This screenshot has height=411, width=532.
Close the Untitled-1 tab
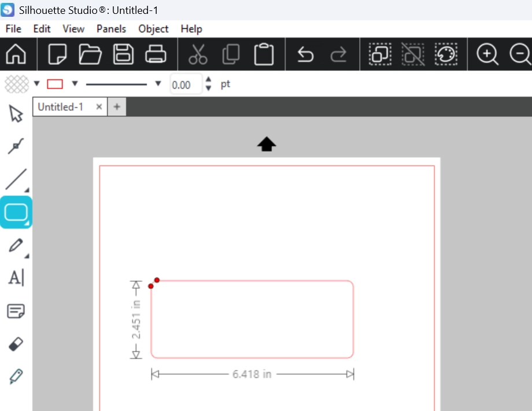click(x=99, y=107)
